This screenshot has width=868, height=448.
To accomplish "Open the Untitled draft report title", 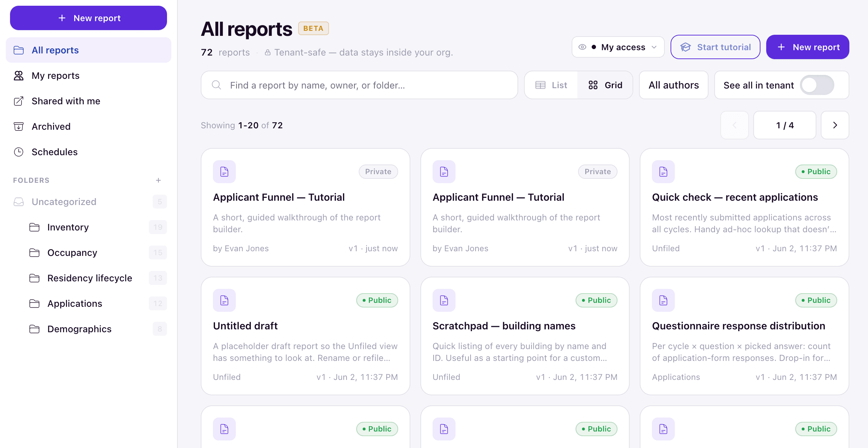I will coord(245,326).
